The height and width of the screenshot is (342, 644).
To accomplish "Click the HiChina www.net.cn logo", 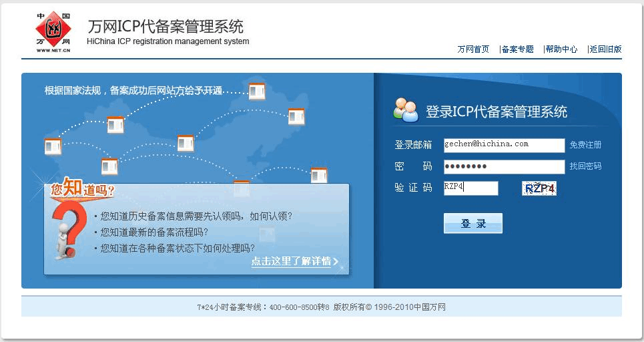I will (x=53, y=32).
